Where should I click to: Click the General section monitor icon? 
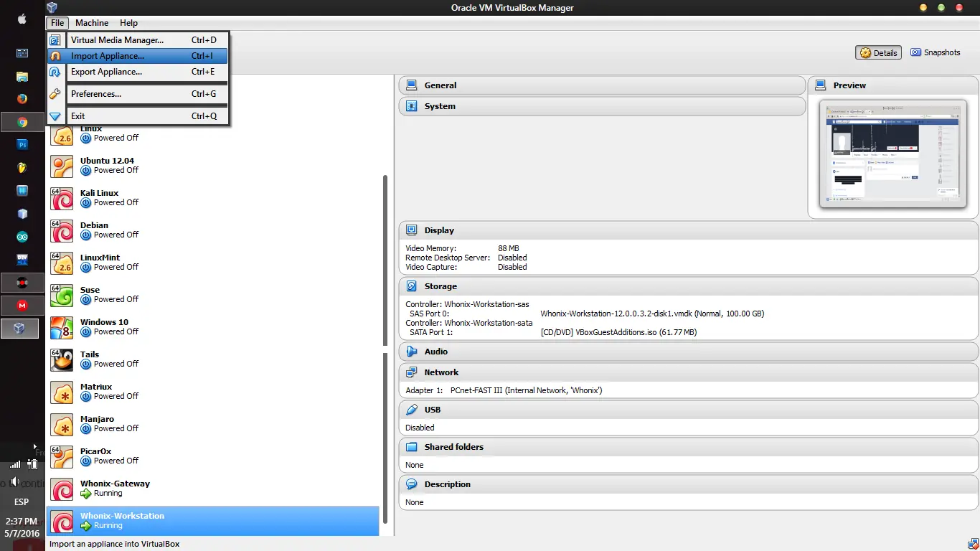pyautogui.click(x=412, y=85)
